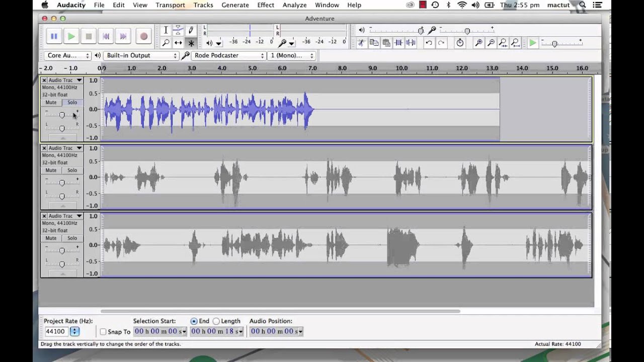Click the Sync-Lock clock icon
644x362 pixels.
pos(460,43)
